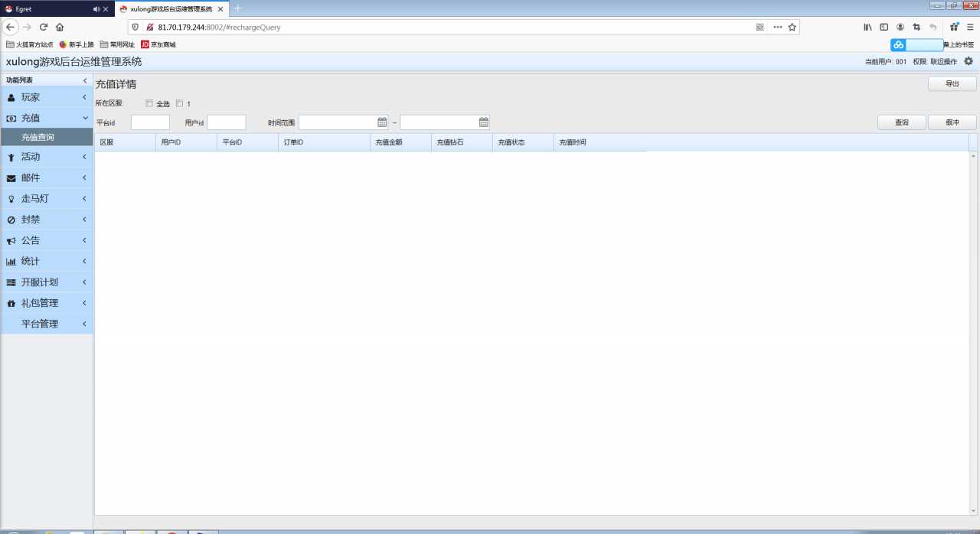Open start date calendar picker icon
This screenshot has height=534, width=980.
tap(383, 122)
